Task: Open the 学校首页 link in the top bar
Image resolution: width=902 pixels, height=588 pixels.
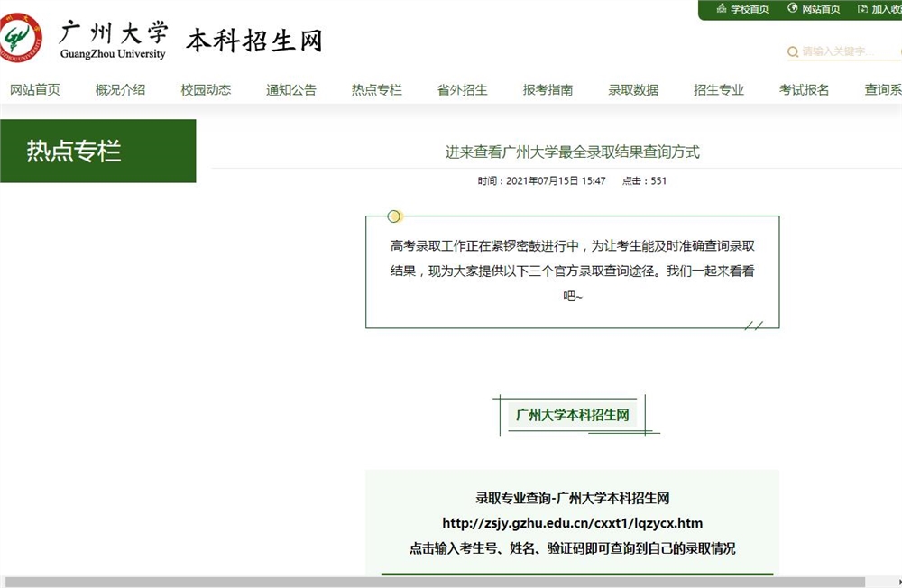Action: click(x=750, y=9)
